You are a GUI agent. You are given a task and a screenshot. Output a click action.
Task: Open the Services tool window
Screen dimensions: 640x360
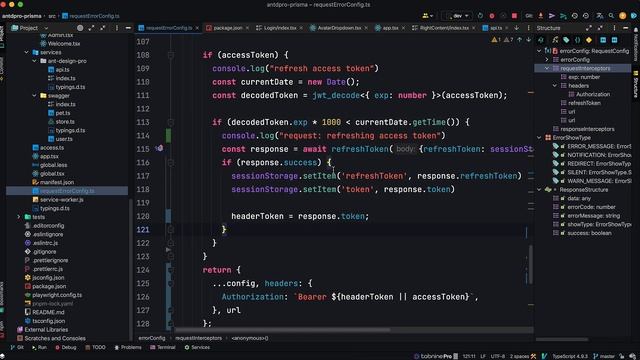pos(197,347)
